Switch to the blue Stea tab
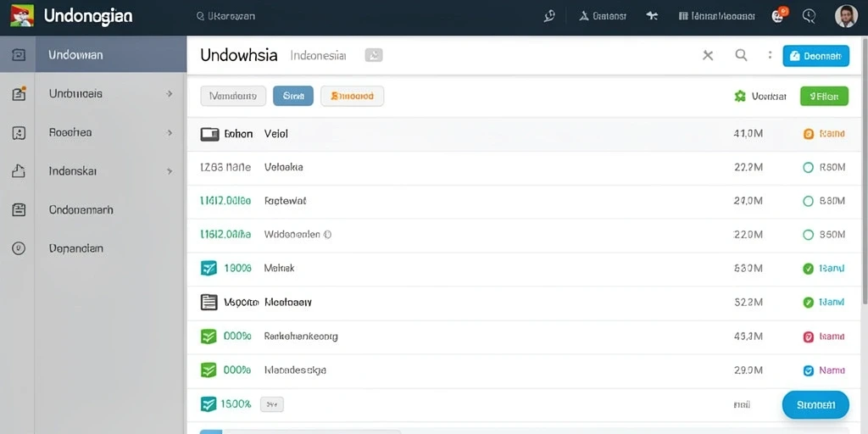 [293, 96]
